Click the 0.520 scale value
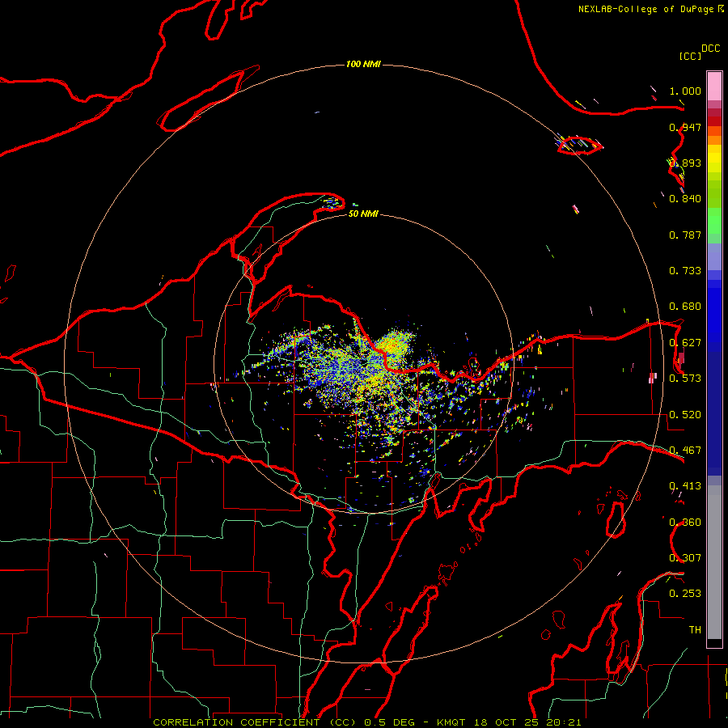The image size is (728, 728). (685, 415)
